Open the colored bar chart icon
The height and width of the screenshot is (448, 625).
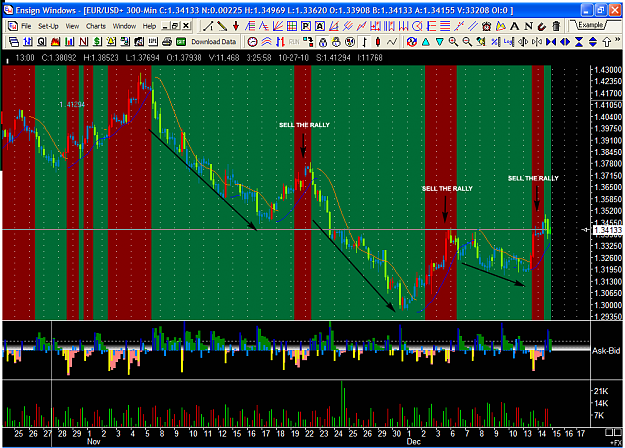click(69, 42)
